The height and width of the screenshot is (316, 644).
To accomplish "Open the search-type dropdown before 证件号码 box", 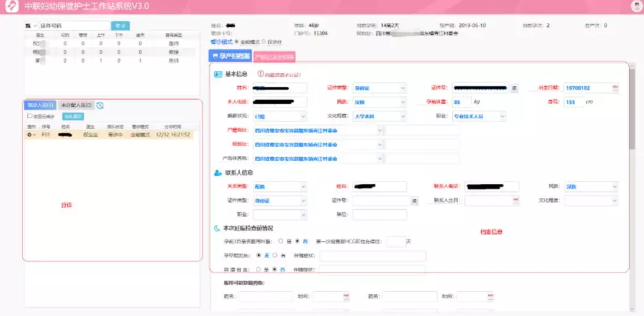I will [x=31, y=26].
